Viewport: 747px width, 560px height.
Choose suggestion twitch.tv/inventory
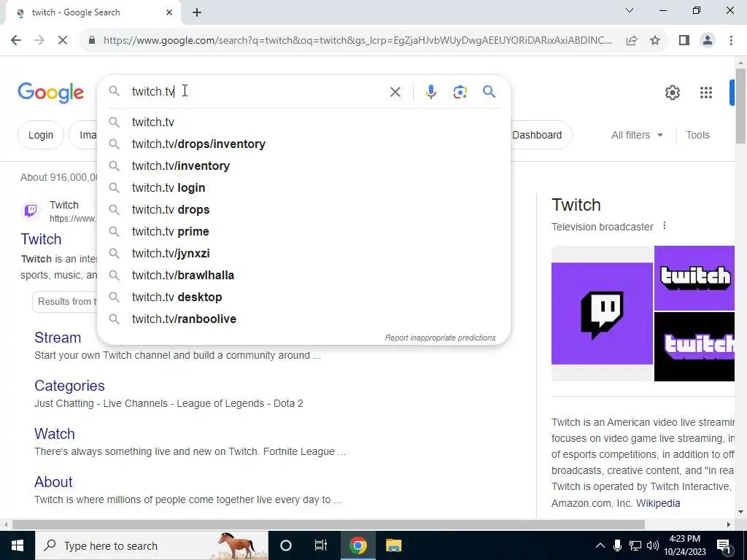tap(303, 166)
